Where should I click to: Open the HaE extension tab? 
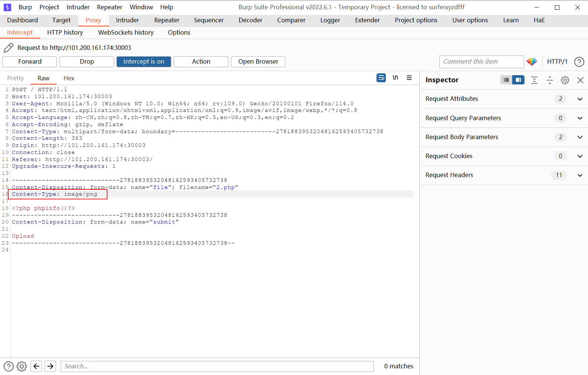[x=539, y=20]
